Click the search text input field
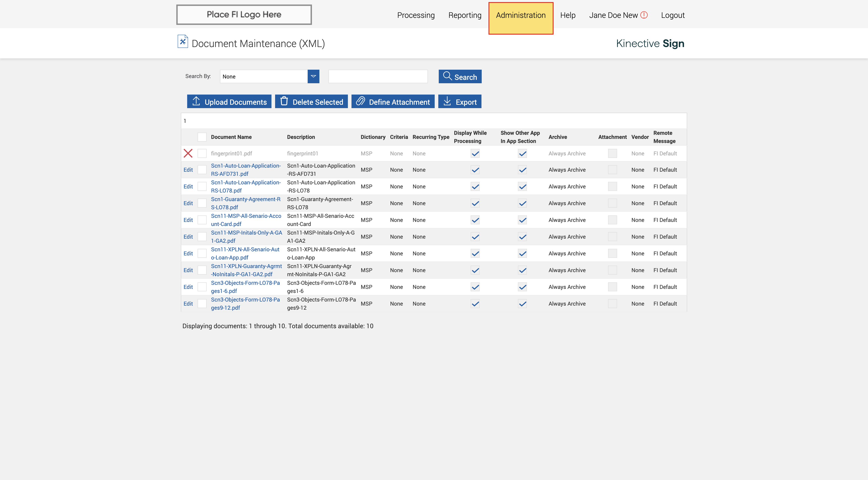Screen dimensions: 868x480 pos(378,76)
